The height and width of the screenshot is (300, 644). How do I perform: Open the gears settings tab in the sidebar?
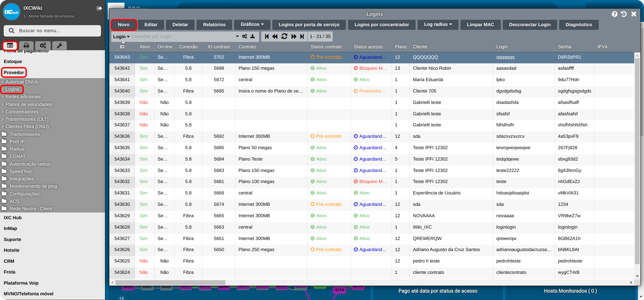43,46
